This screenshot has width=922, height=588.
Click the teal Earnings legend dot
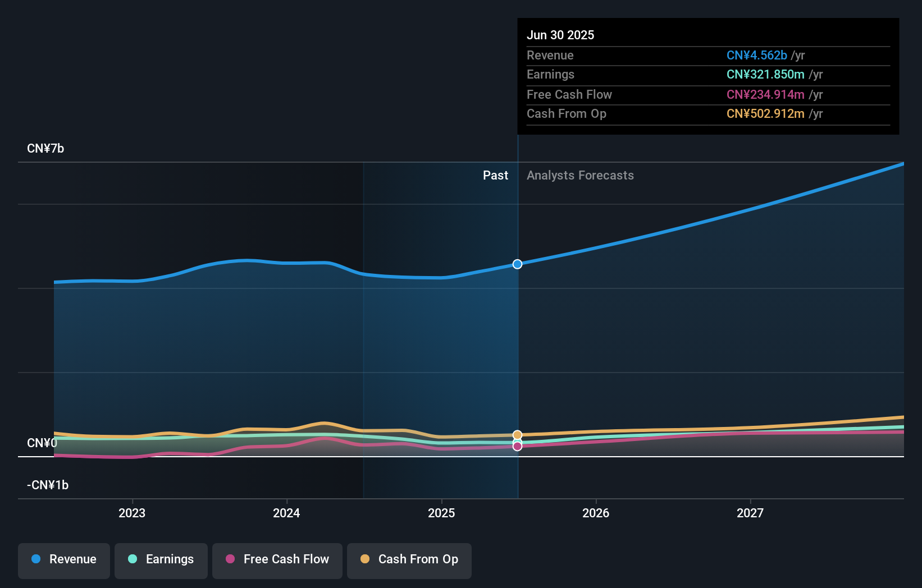click(x=133, y=559)
